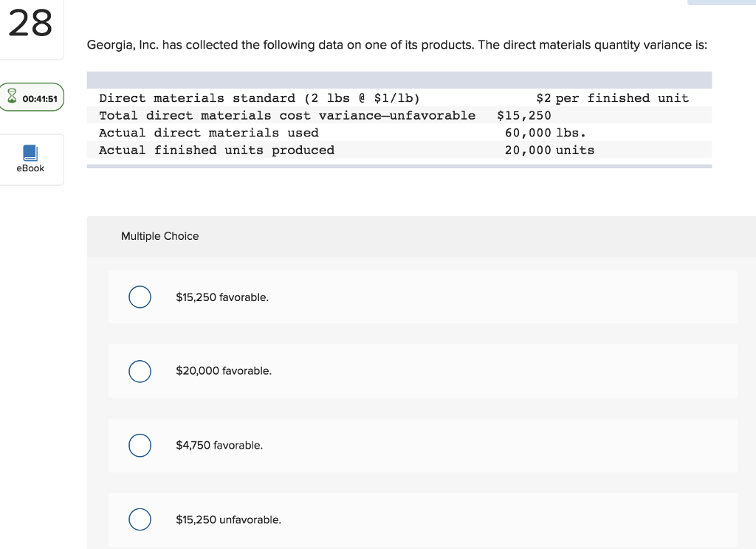Select the $15,250 favorable radio button

click(x=140, y=297)
